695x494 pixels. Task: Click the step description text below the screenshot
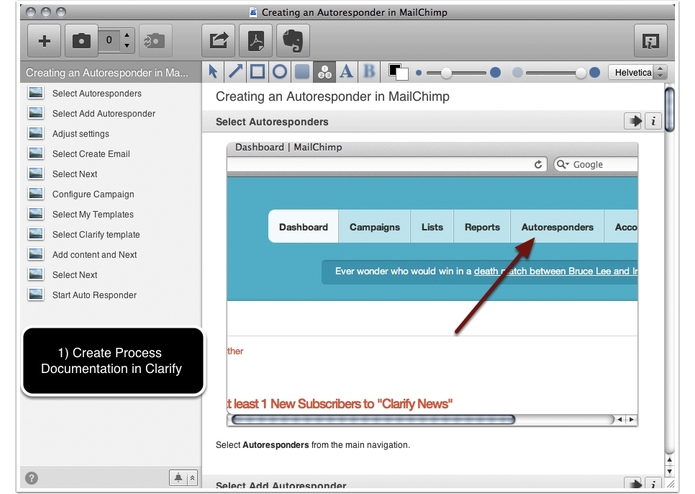(x=313, y=445)
